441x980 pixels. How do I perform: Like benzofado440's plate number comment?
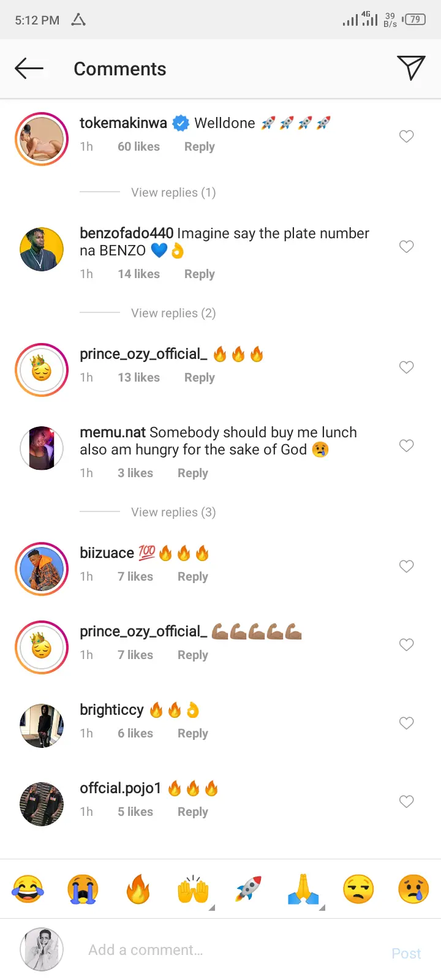(407, 247)
